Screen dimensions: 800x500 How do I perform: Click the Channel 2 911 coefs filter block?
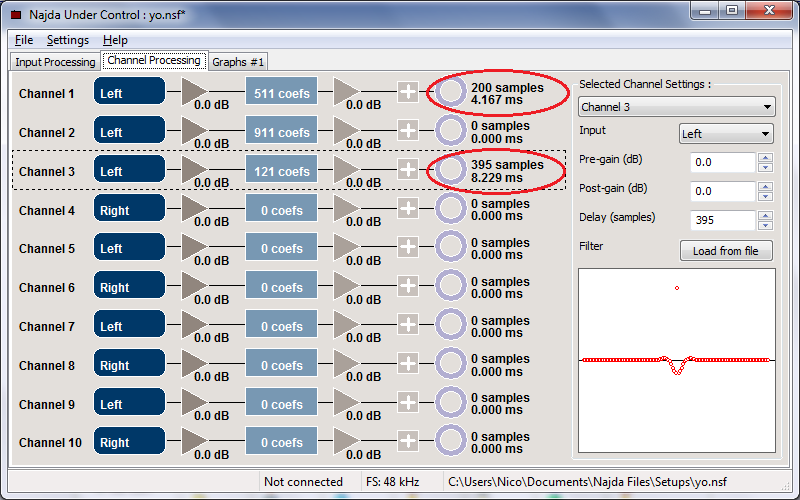point(281,131)
